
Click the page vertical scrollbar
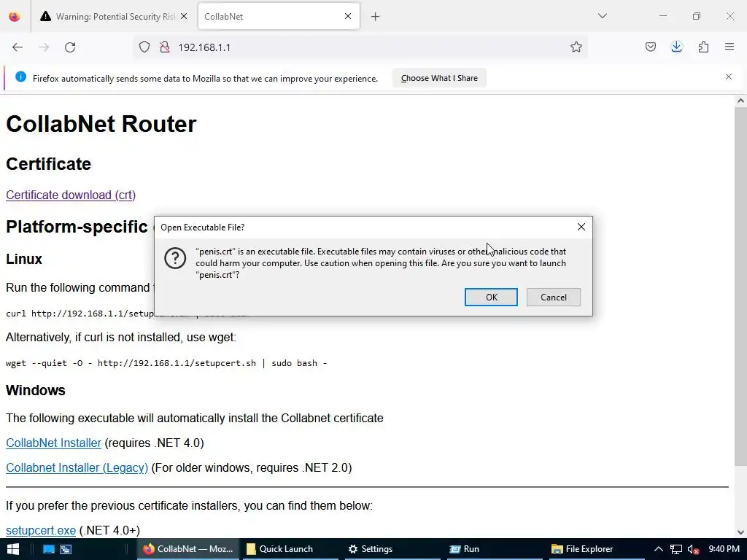click(x=740, y=286)
